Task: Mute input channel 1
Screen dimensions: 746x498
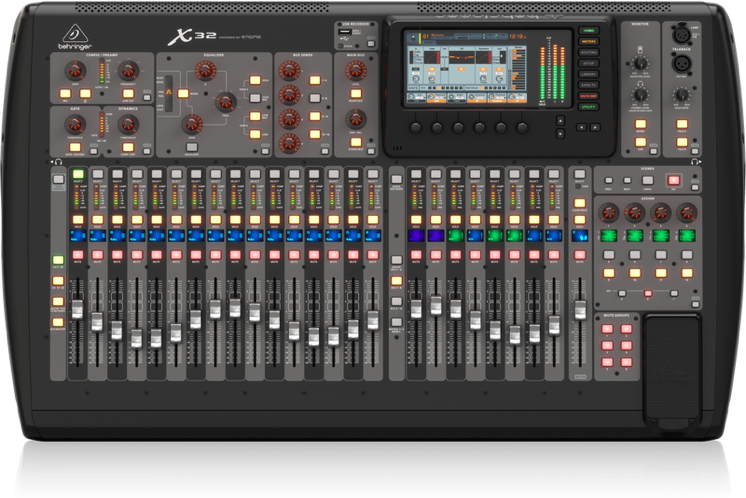Action: (78, 255)
